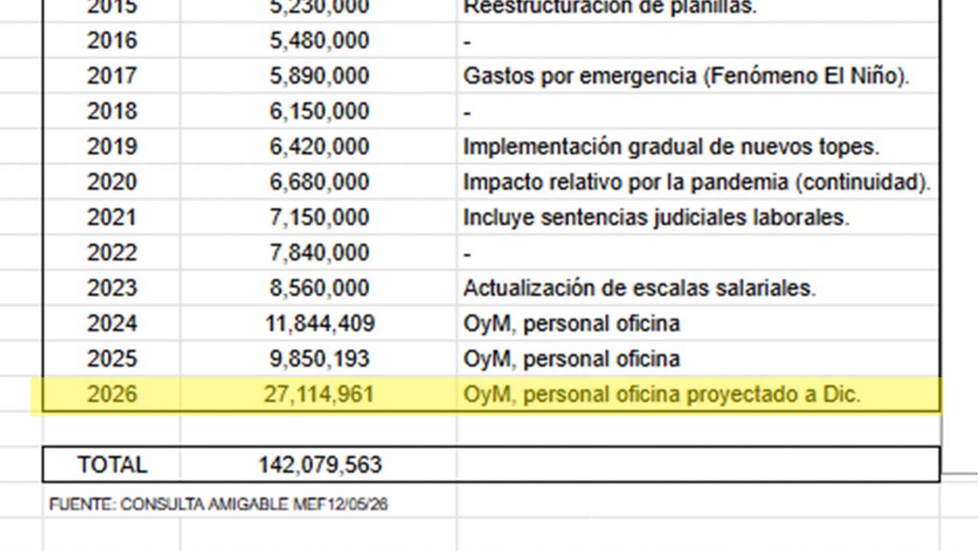Click 'proyectado a Dic.' note cell
Viewport: 980px width, 551px height.
[698, 394]
